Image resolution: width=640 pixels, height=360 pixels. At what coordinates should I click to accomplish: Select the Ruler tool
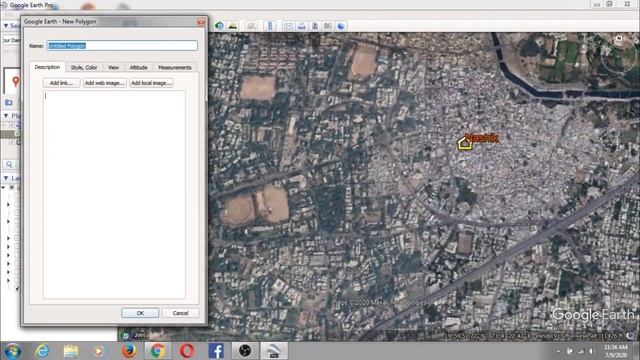point(270,26)
